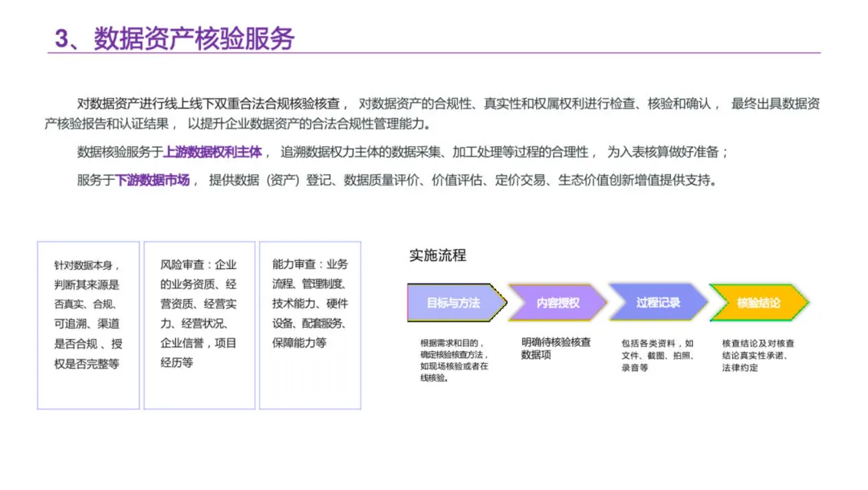Click the description 包括各类资料

(657, 356)
